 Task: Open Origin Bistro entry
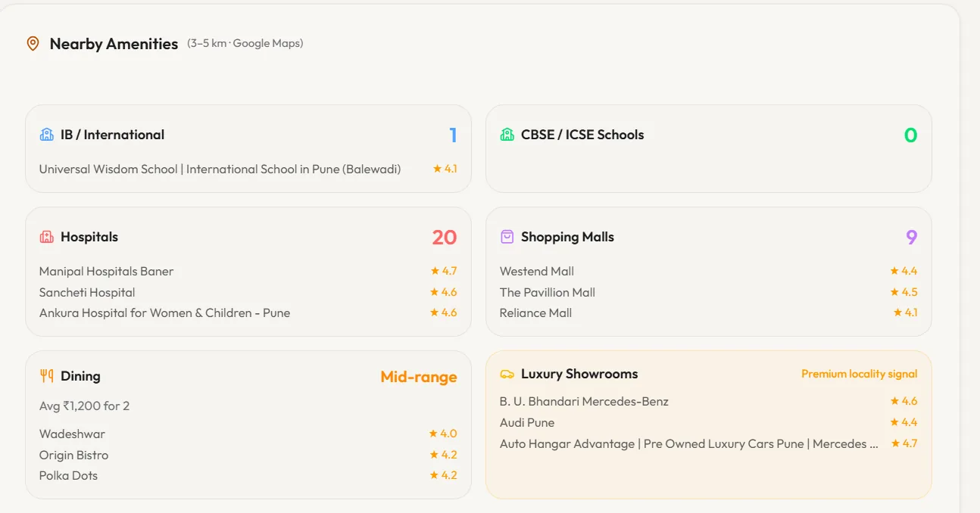pyautogui.click(x=73, y=455)
